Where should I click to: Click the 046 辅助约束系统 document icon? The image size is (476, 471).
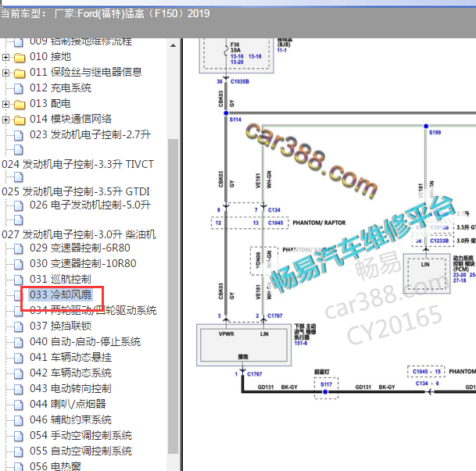point(19,420)
